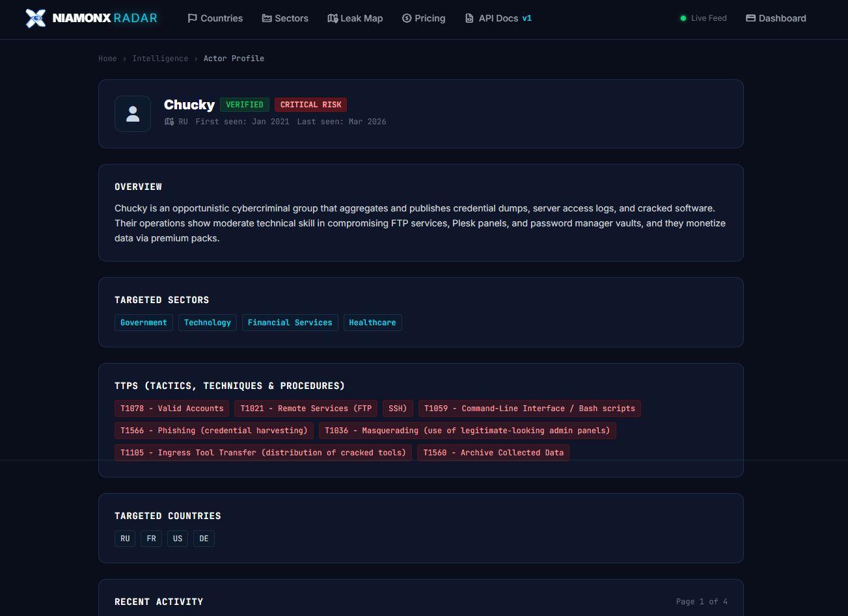The image size is (848, 616).
Task: Click the Last seen: Mar 2026 text
Action: (342, 122)
